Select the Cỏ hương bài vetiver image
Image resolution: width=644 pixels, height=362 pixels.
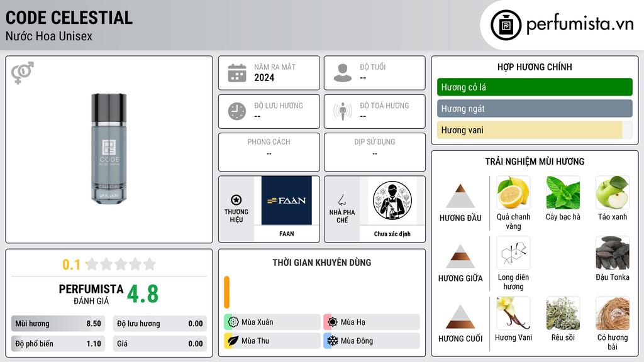coord(613,313)
